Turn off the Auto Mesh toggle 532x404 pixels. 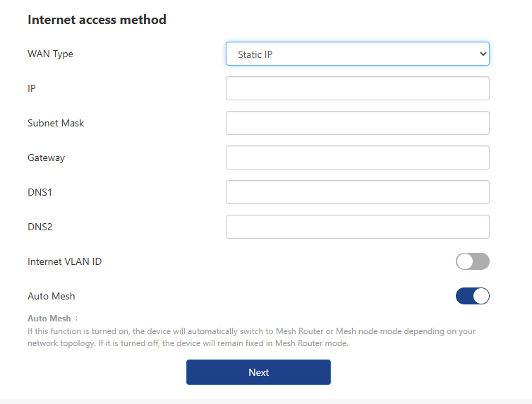coord(472,297)
